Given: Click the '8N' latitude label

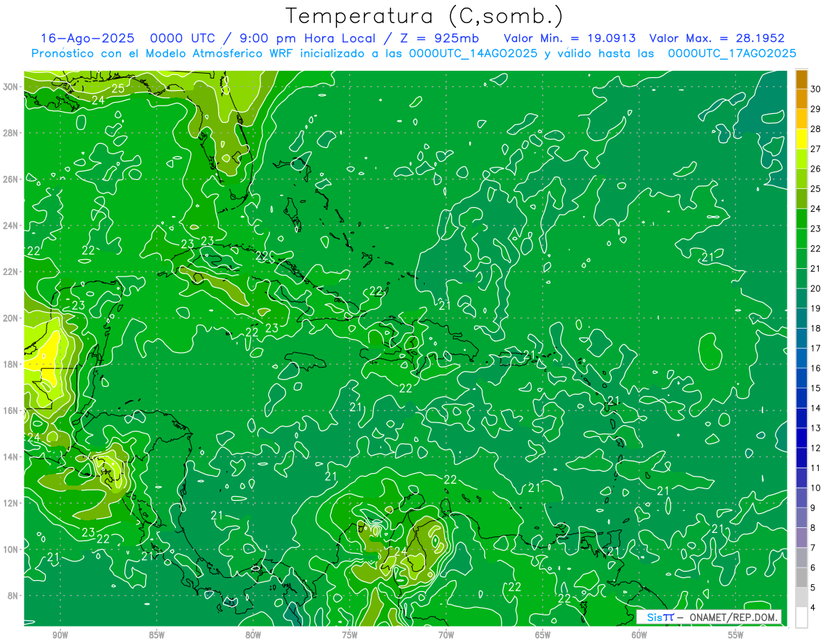Looking at the screenshot, I should point(14,595).
